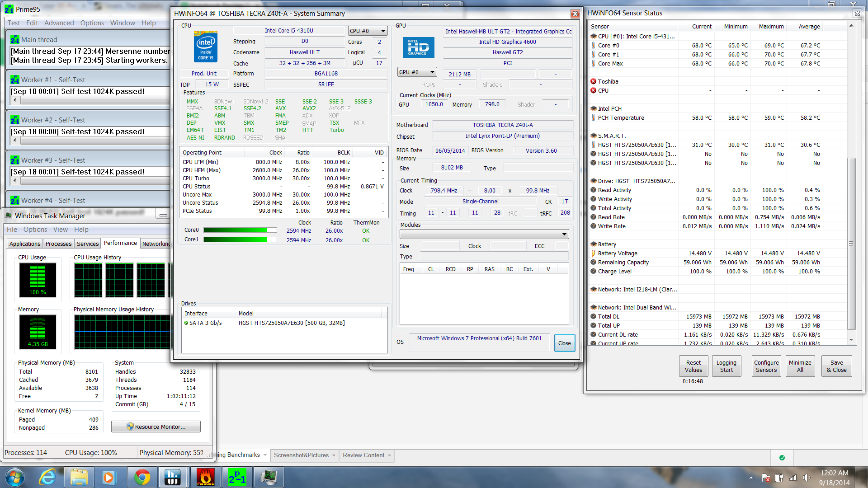The width and height of the screenshot is (868, 488).
Task: Click the Intel Core i5-4310U name field
Action: [x=289, y=31]
